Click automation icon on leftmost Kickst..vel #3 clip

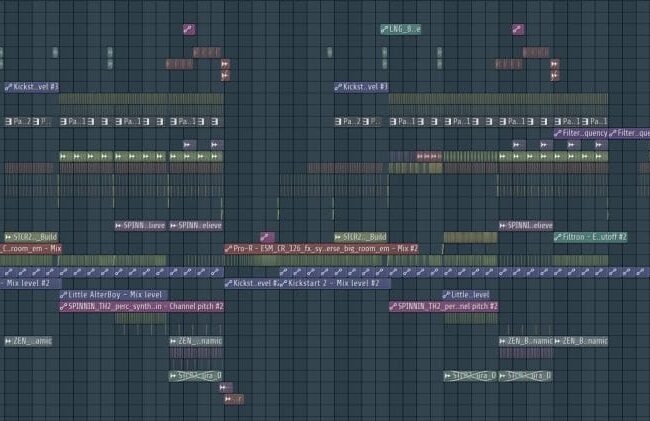coord(9,87)
